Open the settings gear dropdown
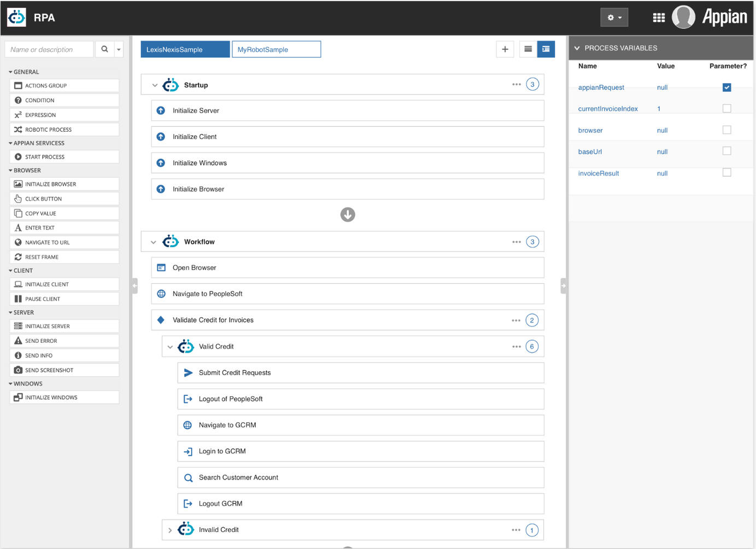The height and width of the screenshot is (549, 756). click(x=614, y=17)
